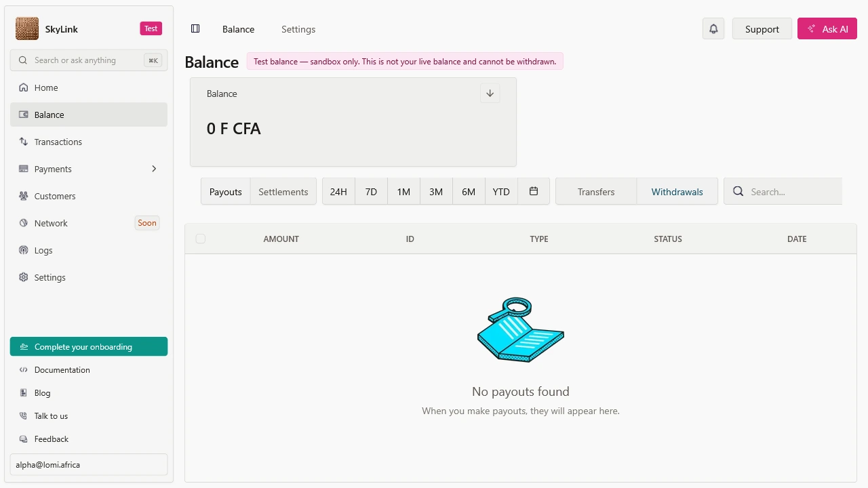Click the onboarding handshake icon
The image size is (868, 488).
point(24,347)
